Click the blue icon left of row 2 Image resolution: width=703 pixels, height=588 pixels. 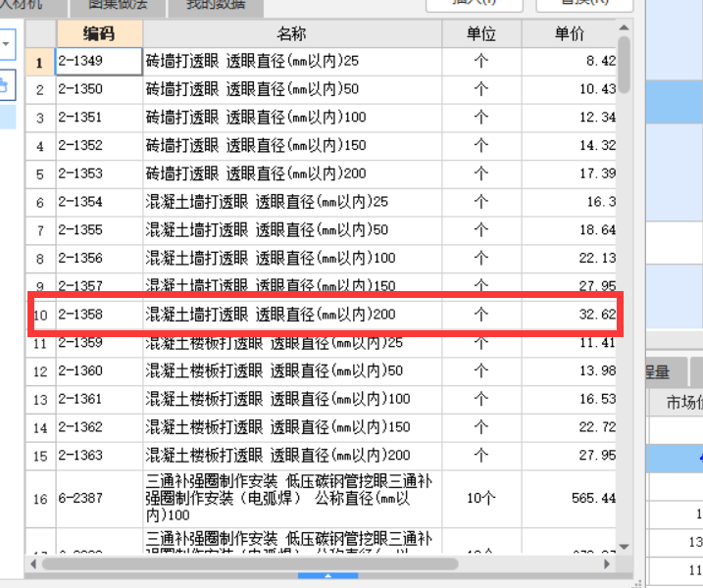point(5,84)
